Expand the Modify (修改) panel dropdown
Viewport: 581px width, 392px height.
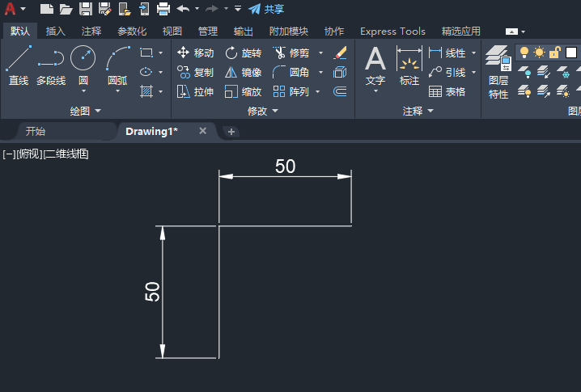pyautogui.click(x=263, y=111)
